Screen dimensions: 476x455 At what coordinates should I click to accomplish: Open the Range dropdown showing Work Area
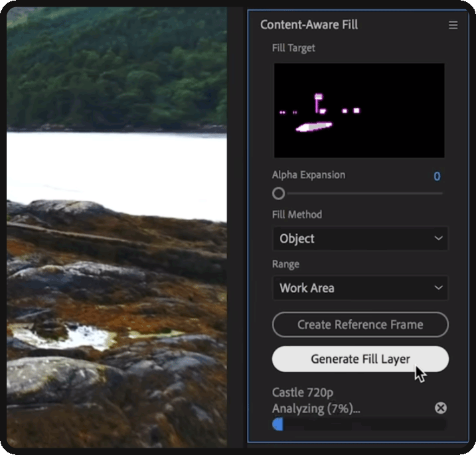click(359, 289)
